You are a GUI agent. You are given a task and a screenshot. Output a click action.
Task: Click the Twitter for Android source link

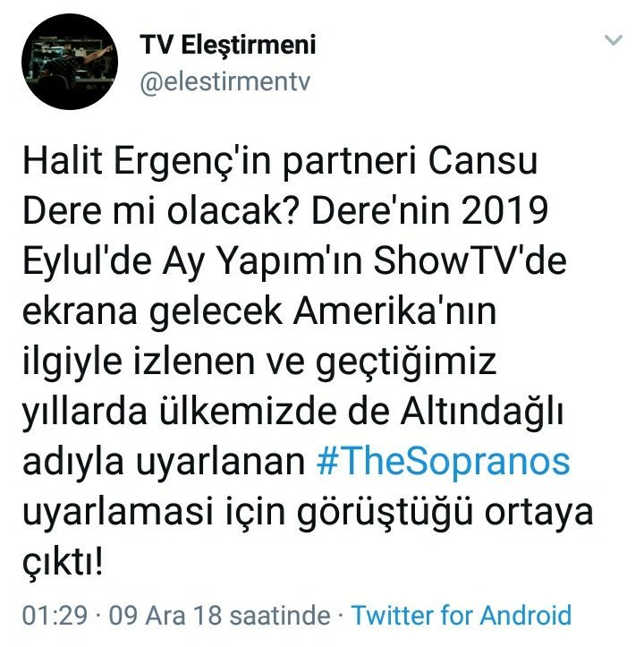pyautogui.click(x=461, y=615)
